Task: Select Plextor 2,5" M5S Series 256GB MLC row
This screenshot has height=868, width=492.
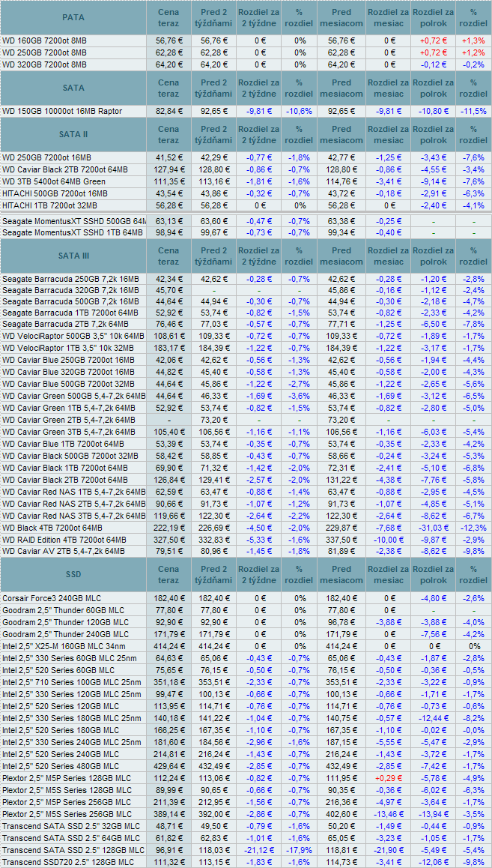Action: click(x=67, y=814)
